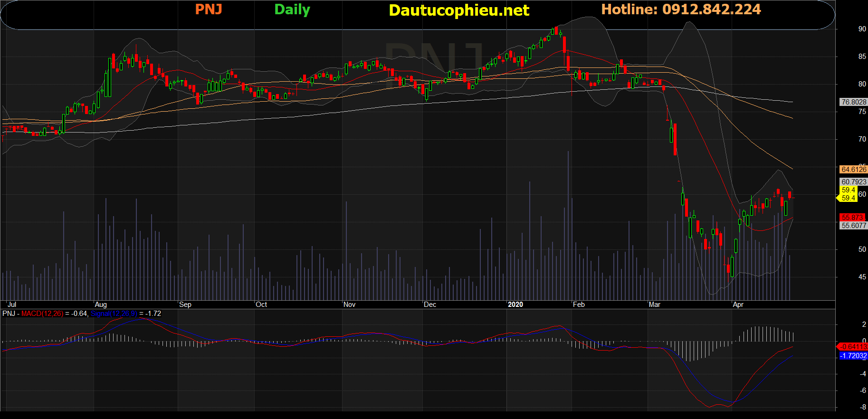The width and height of the screenshot is (868, 419).
Task: Click the red 55.873 price tag
Action: click(852, 218)
